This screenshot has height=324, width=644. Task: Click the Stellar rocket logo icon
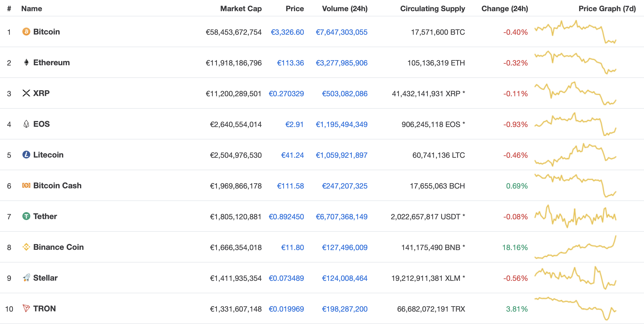(x=26, y=278)
